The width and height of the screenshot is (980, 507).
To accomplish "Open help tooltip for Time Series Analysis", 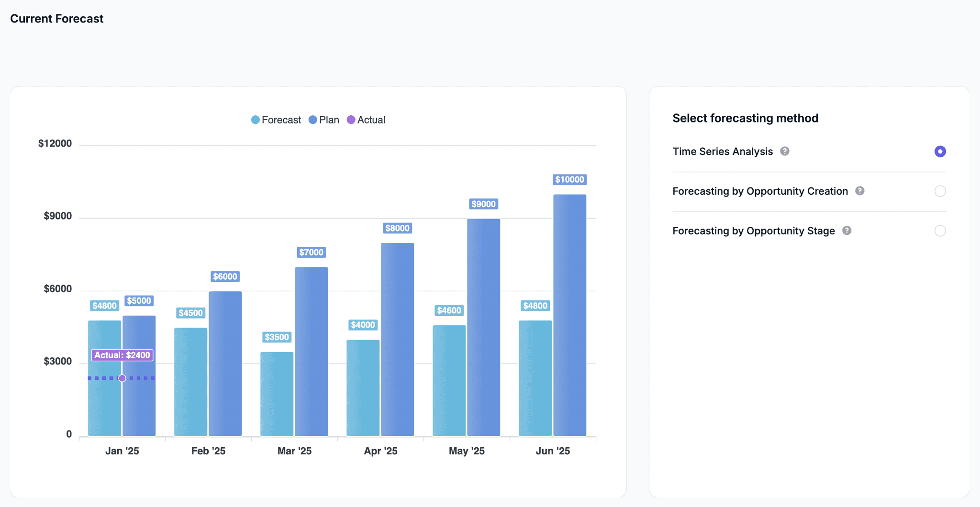I will (785, 151).
